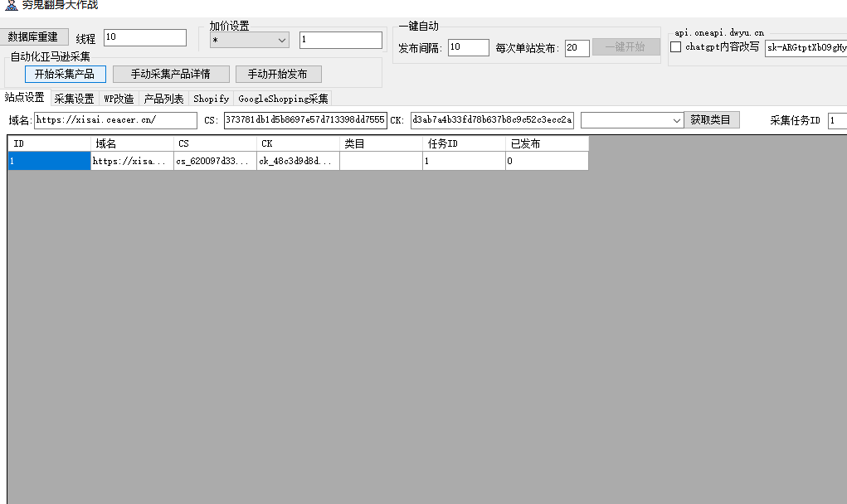Enable the chatgpt内容改写 checkbox
The height and width of the screenshot is (504, 847).
pyautogui.click(x=676, y=47)
